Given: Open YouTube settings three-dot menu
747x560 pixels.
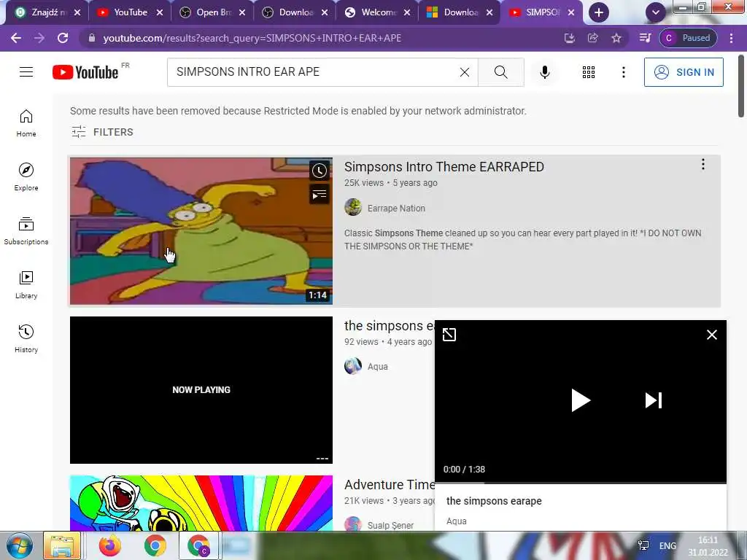Looking at the screenshot, I should 623,72.
